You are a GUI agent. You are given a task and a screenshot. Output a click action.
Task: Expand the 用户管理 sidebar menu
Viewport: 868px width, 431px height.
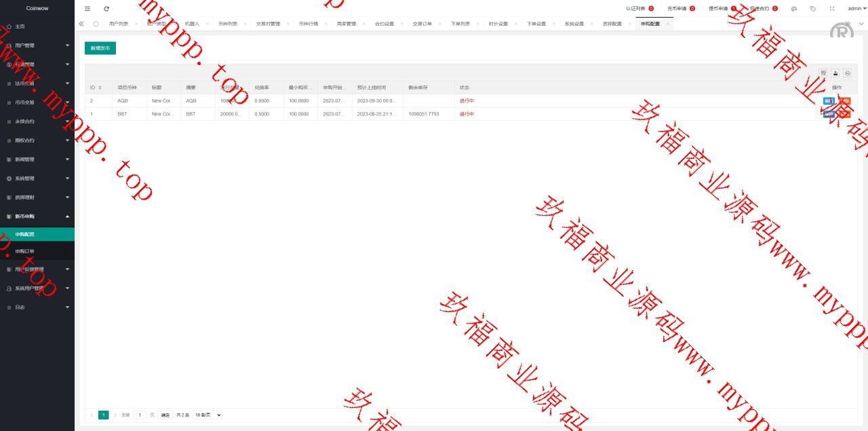coord(37,45)
